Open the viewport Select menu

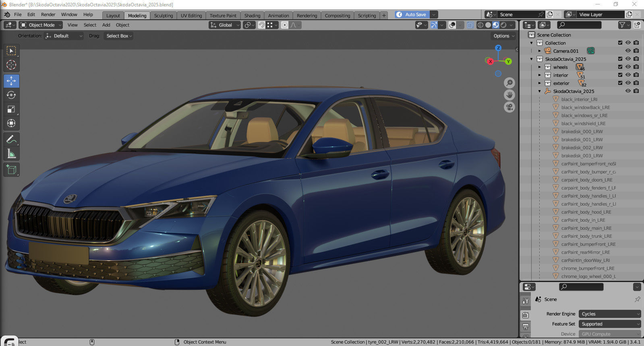[x=90, y=25]
